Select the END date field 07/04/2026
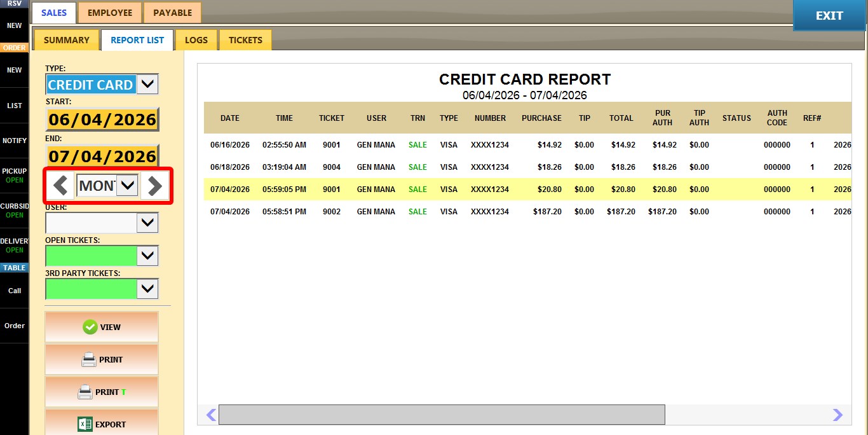This screenshot has height=435, width=868. [x=102, y=156]
